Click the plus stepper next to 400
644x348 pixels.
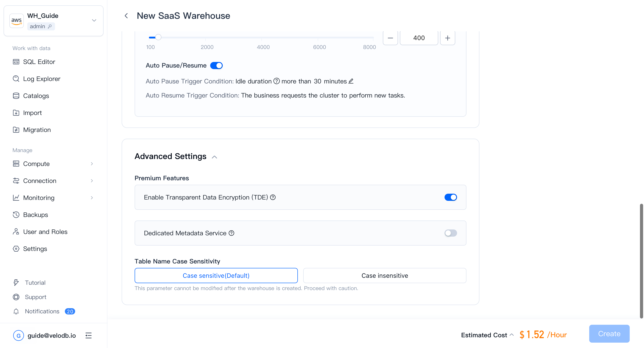[x=447, y=38]
